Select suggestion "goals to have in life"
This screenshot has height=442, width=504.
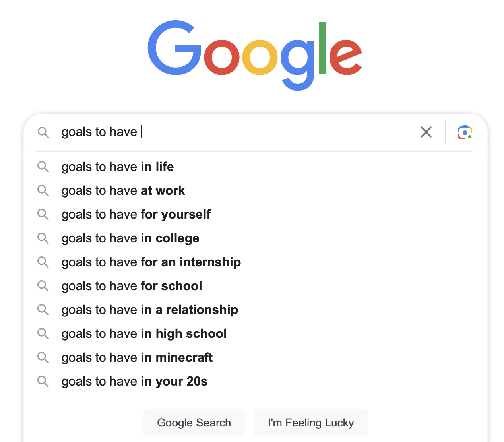click(x=118, y=167)
